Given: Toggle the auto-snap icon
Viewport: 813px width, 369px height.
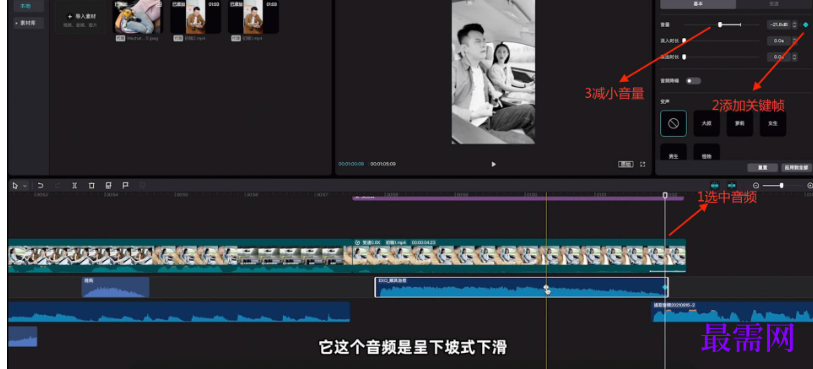Looking at the screenshot, I should click(x=732, y=186).
